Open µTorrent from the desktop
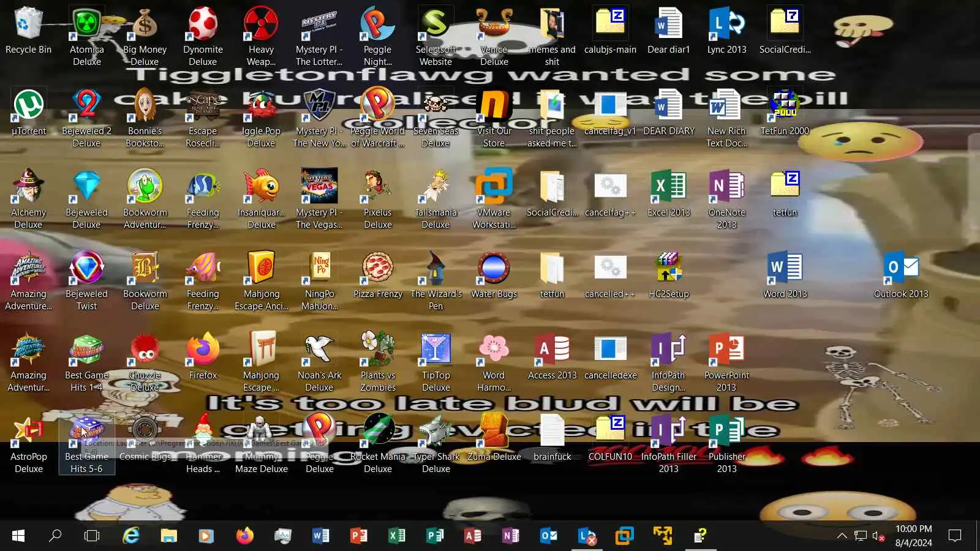Screen dimensions: 980x551 [x=28, y=112]
